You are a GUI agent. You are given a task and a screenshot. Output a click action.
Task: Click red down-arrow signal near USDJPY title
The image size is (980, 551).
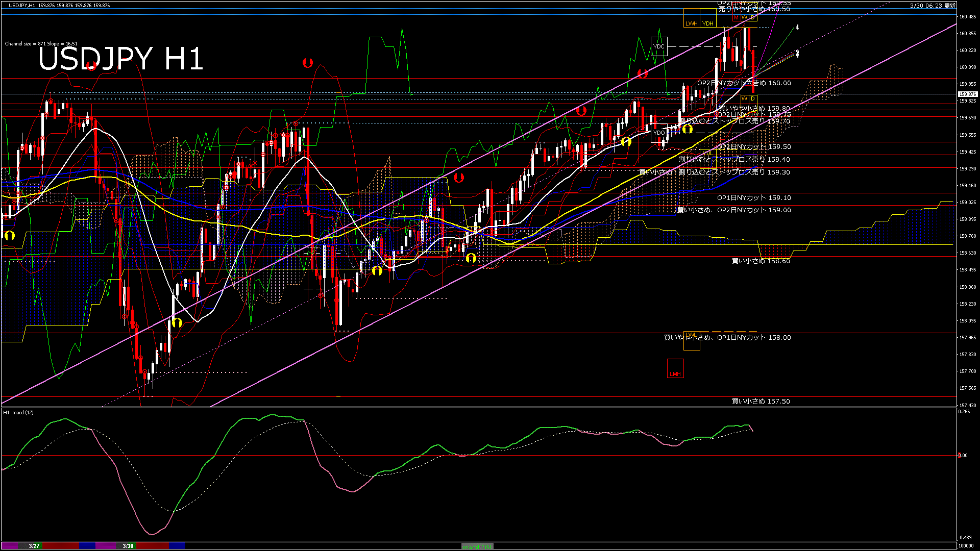(x=91, y=65)
